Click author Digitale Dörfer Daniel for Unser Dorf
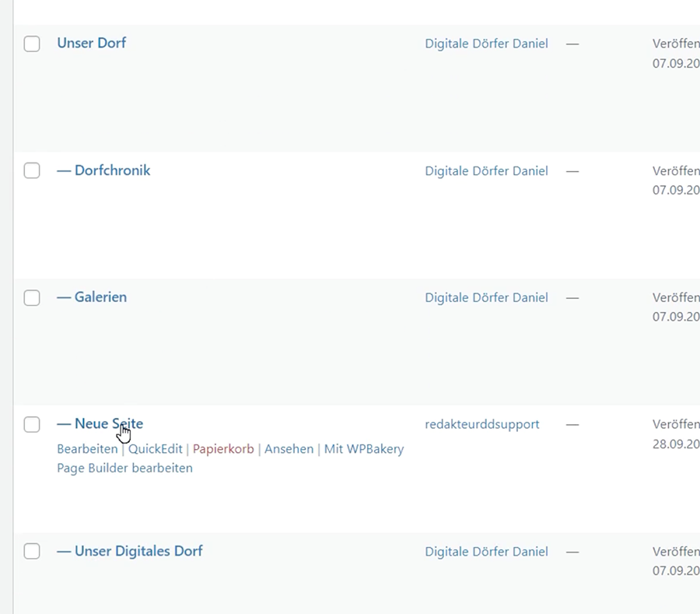This screenshot has height=614, width=700. 486,44
